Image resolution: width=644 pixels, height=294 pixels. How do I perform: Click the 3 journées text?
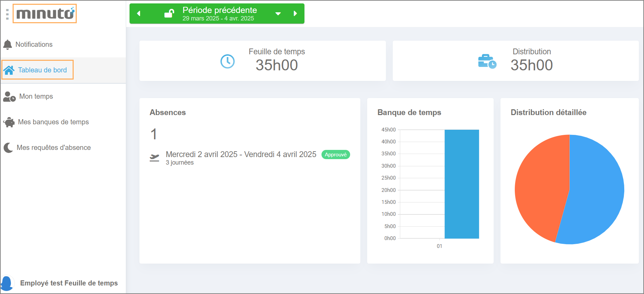pos(180,163)
